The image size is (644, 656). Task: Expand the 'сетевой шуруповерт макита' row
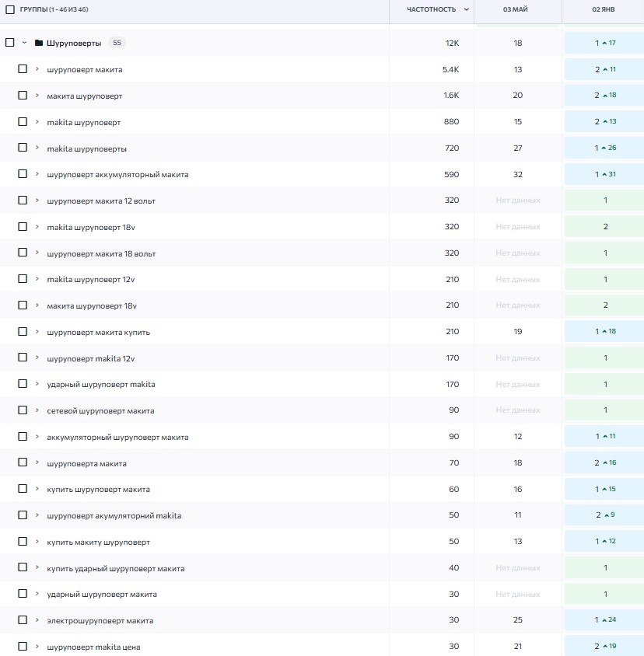37,410
